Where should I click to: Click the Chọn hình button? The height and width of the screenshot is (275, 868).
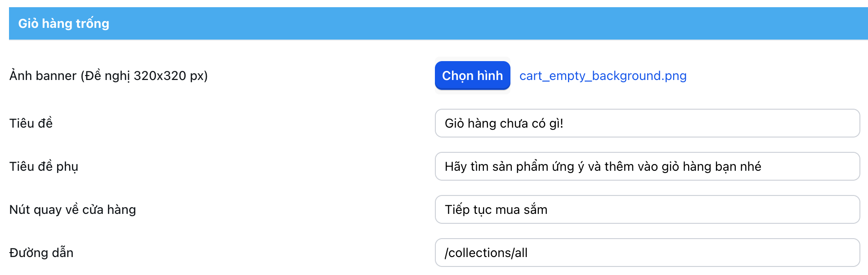tap(472, 75)
